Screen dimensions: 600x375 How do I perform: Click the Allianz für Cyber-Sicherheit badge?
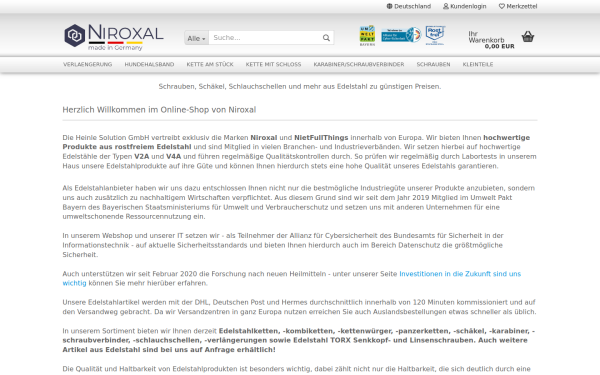coord(401,35)
